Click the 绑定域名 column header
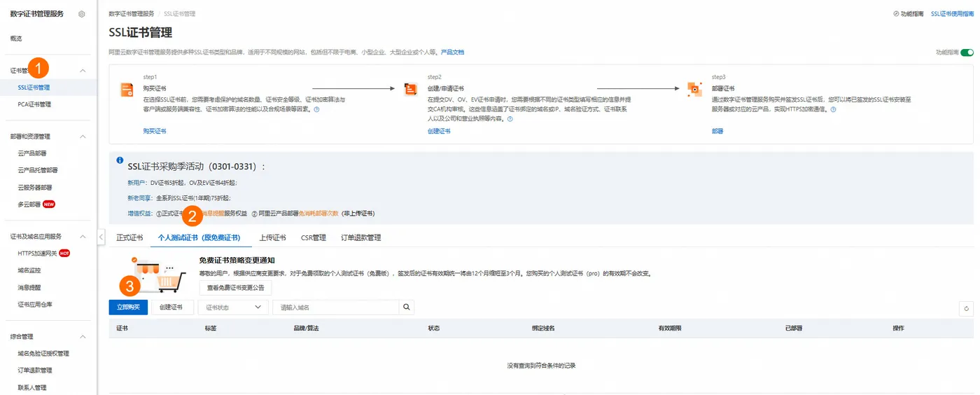This screenshot has height=395, width=980. pos(543,328)
